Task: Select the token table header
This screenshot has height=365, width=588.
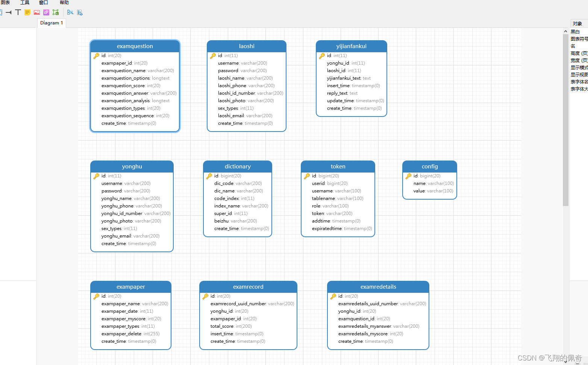Action: click(x=338, y=167)
